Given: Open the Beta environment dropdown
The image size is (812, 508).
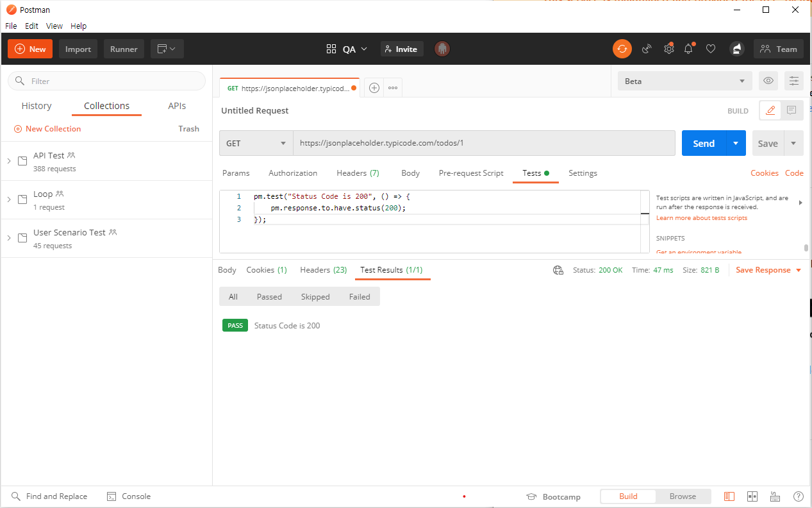Looking at the screenshot, I should (x=684, y=81).
